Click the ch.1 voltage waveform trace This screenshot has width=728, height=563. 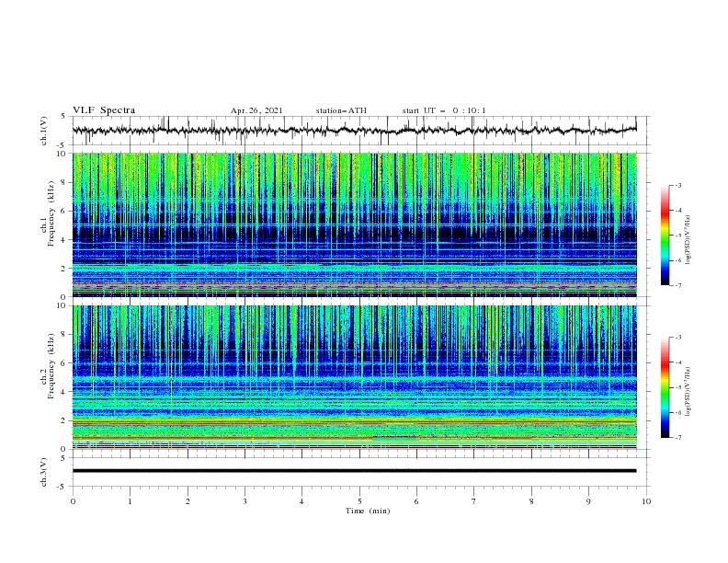pyautogui.click(x=354, y=131)
